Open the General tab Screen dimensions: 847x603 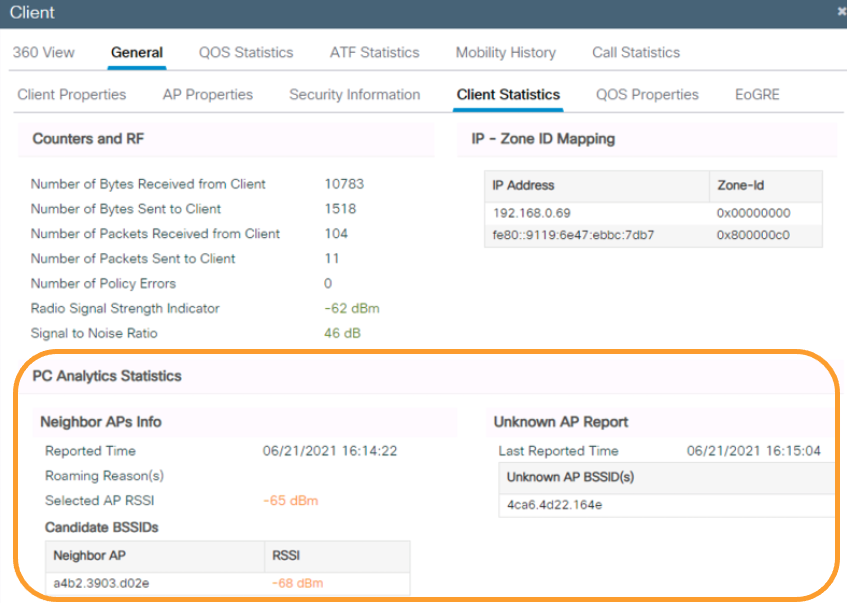click(x=137, y=52)
